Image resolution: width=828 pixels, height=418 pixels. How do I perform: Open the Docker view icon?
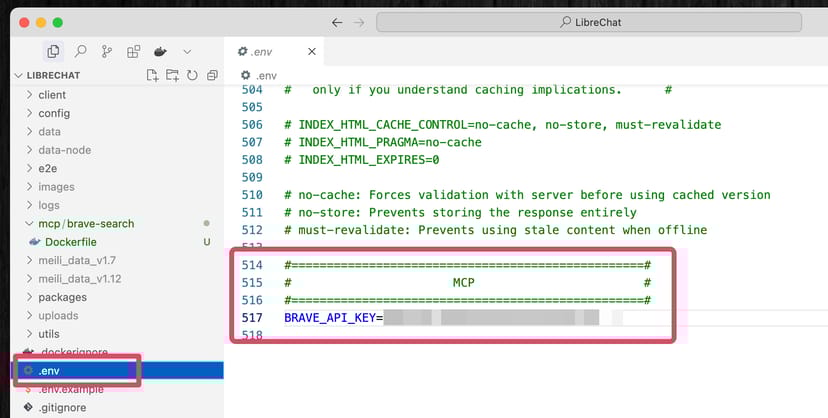click(160, 51)
